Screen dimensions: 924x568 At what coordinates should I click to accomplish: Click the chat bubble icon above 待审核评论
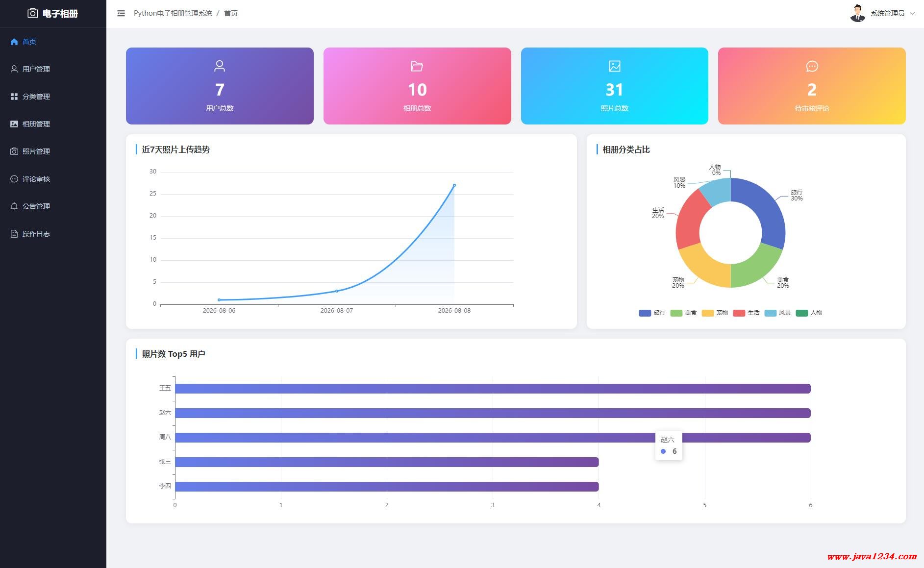(812, 66)
